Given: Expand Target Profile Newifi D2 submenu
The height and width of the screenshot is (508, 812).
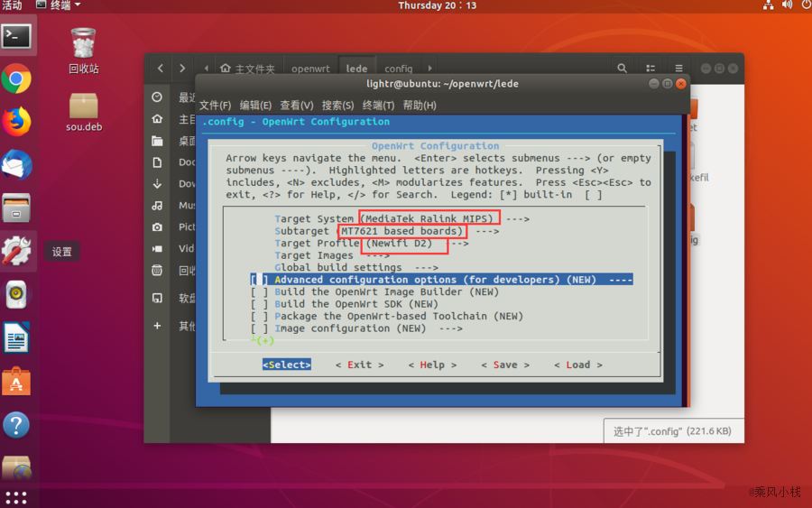Looking at the screenshot, I should [x=372, y=244].
